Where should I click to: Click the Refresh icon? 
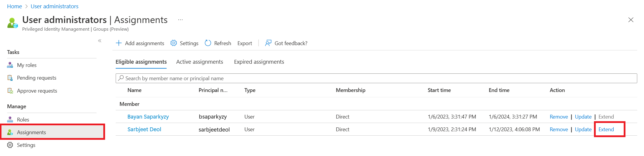208,43
